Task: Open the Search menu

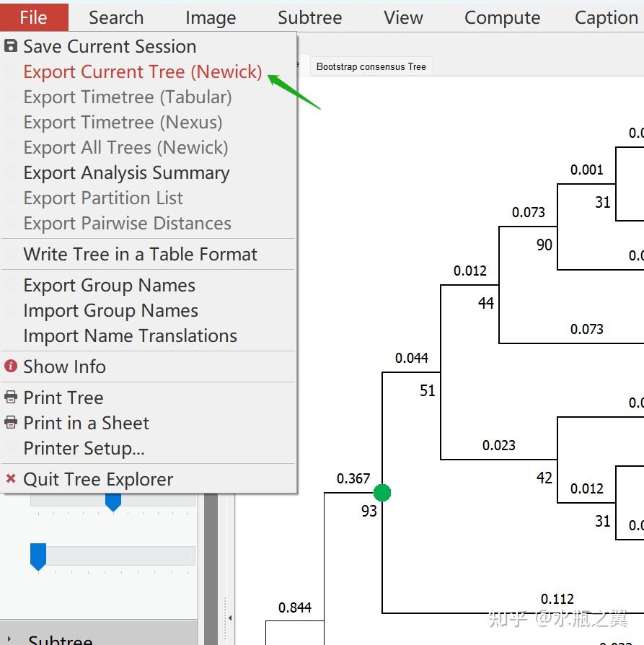Action: point(116,18)
